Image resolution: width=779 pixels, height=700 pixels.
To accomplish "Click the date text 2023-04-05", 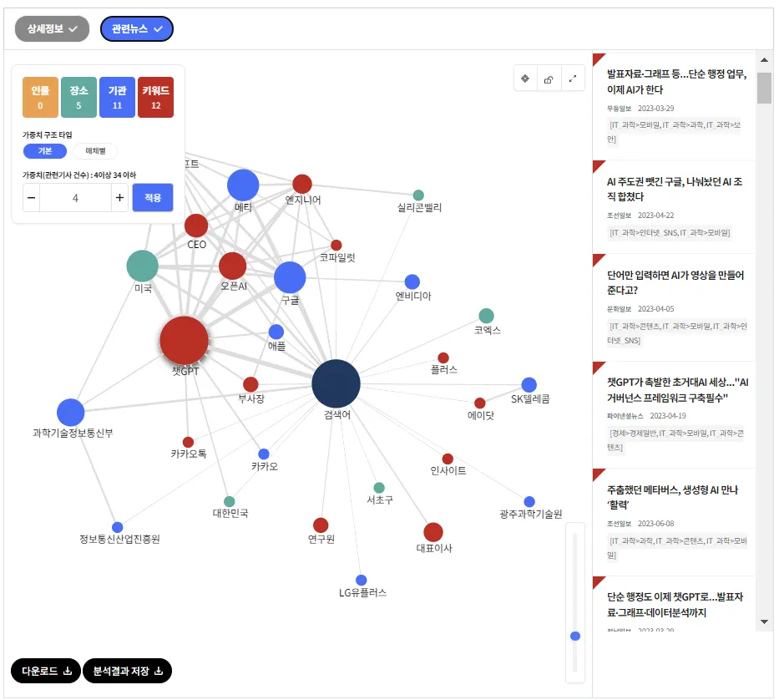I will click(655, 309).
